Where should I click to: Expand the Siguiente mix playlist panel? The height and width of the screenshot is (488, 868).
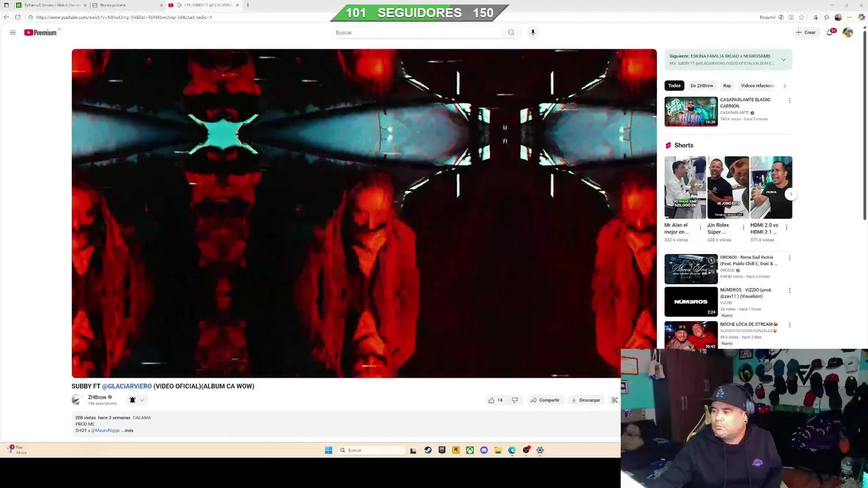(783, 60)
